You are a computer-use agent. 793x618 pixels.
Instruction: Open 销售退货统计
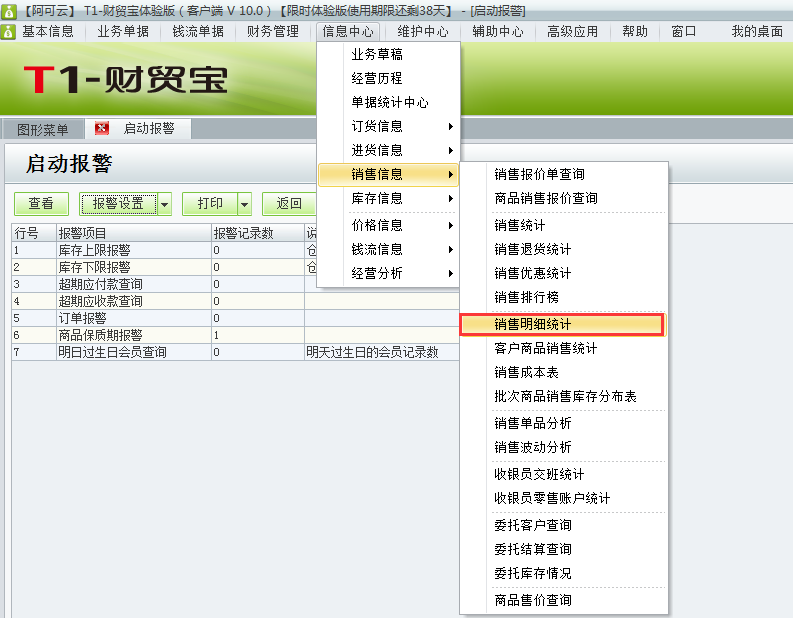coord(563,249)
